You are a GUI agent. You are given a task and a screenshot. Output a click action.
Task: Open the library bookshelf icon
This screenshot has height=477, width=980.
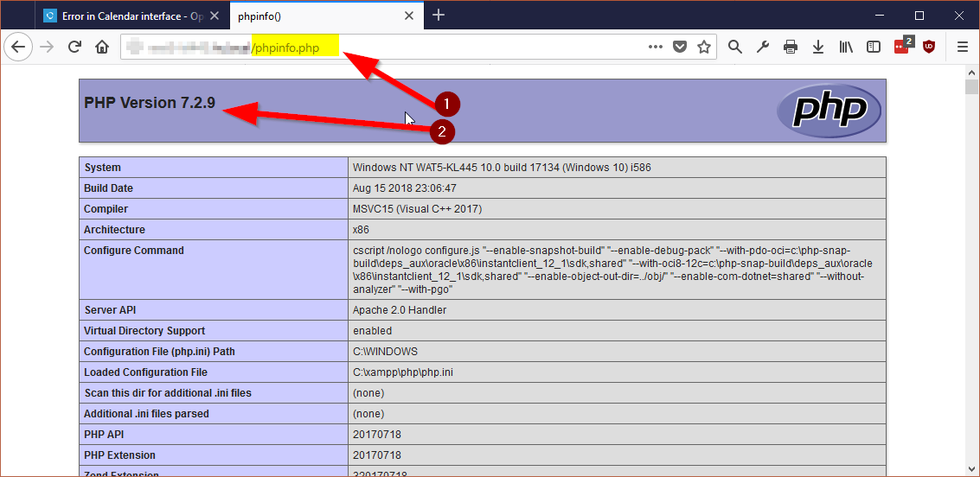pos(846,47)
